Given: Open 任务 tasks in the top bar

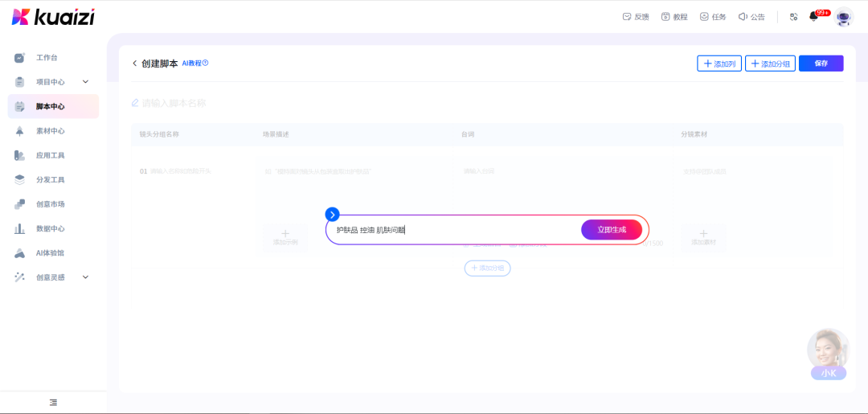Looking at the screenshot, I should point(713,17).
